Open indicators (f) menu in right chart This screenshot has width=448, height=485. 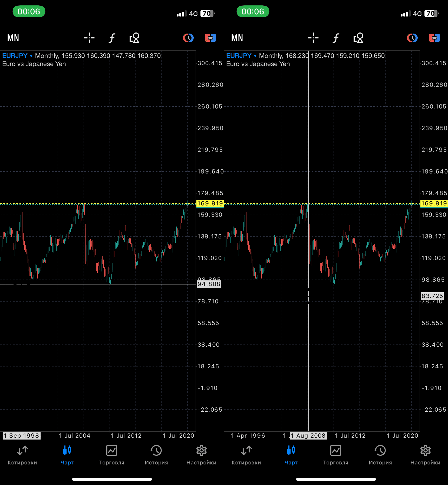click(336, 38)
